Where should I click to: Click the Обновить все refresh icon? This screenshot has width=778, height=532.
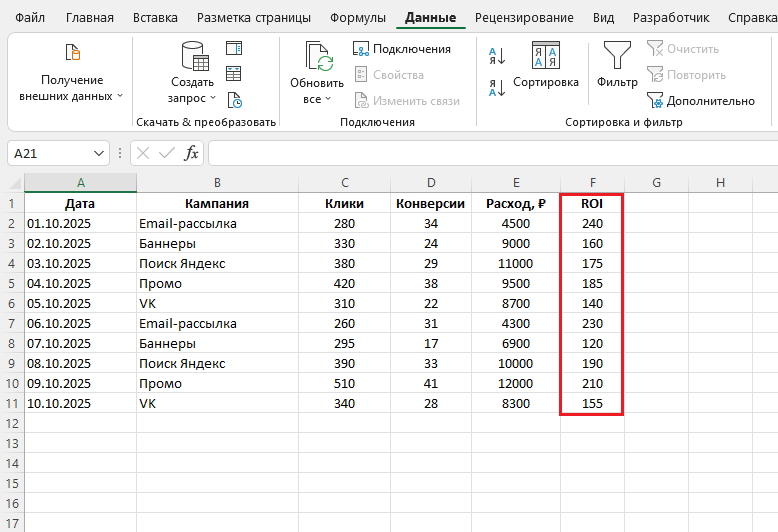318,58
